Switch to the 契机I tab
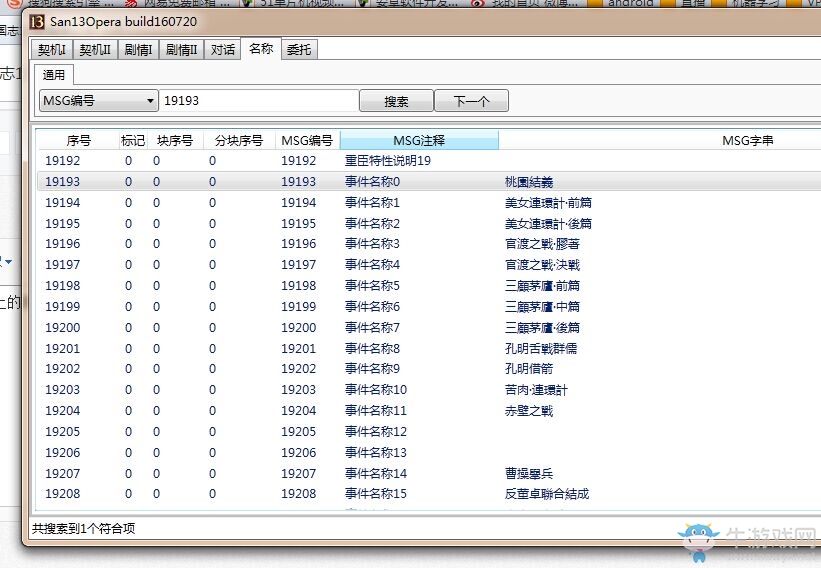821x568 pixels. (x=51, y=50)
